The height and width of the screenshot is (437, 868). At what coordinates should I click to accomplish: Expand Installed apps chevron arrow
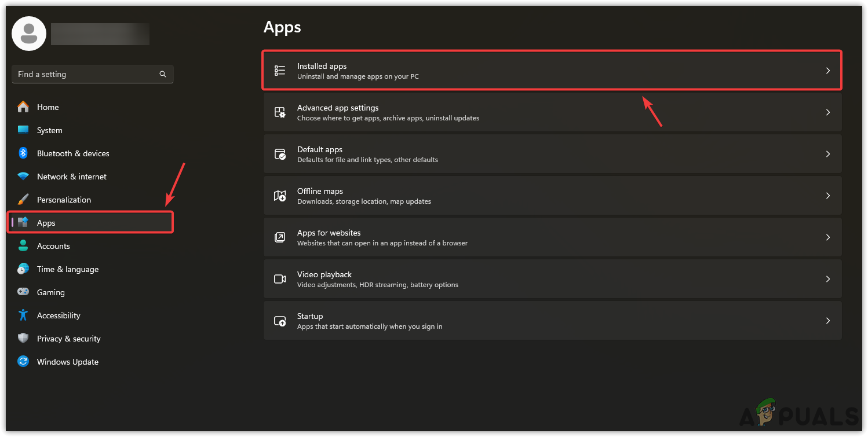[x=827, y=71]
